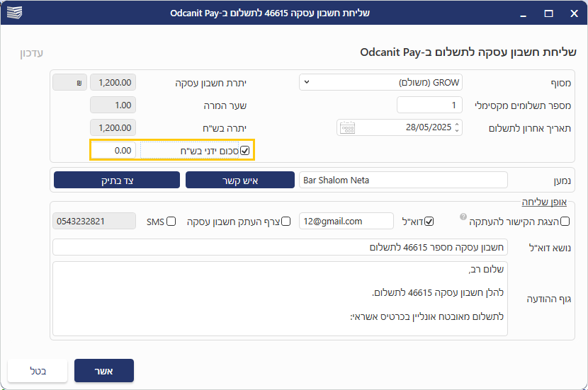Click the איש קשר contact button

point(239,180)
